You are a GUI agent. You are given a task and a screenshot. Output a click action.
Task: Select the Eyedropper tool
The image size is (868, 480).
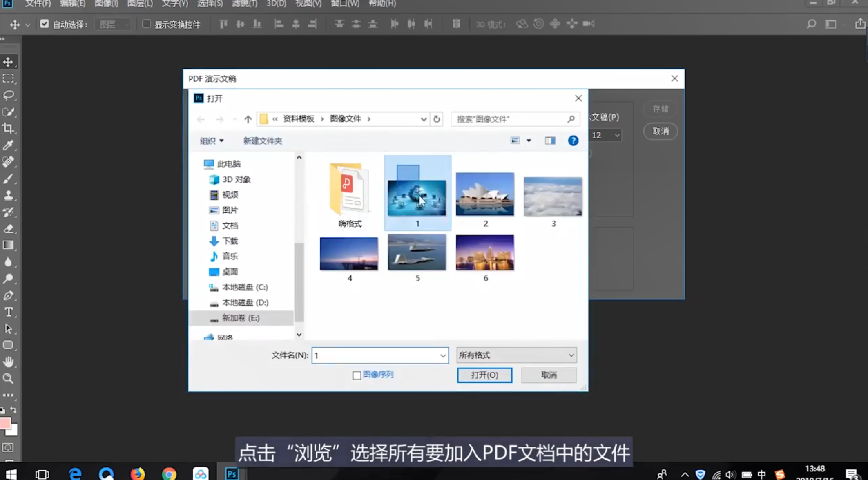(8, 145)
